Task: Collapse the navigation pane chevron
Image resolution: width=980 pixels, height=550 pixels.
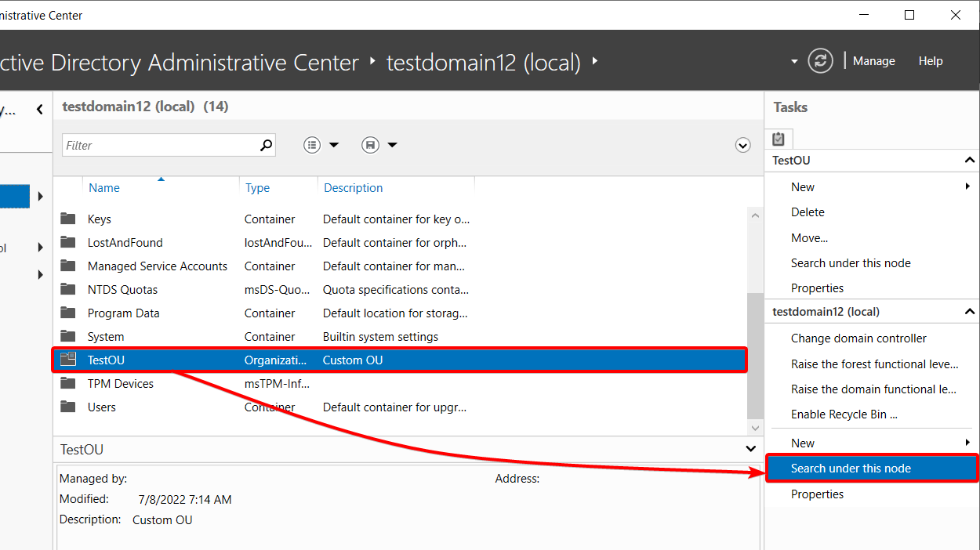Action: click(x=39, y=110)
